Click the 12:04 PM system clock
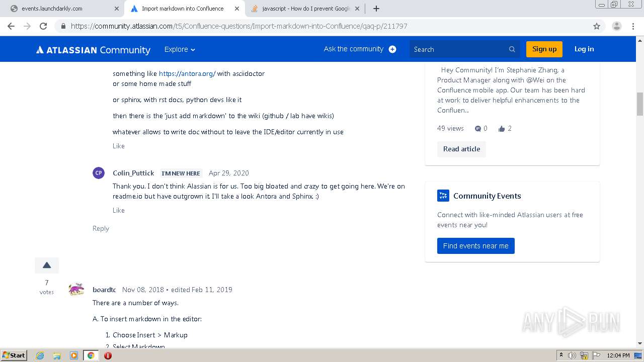644x362 pixels. tap(618, 355)
